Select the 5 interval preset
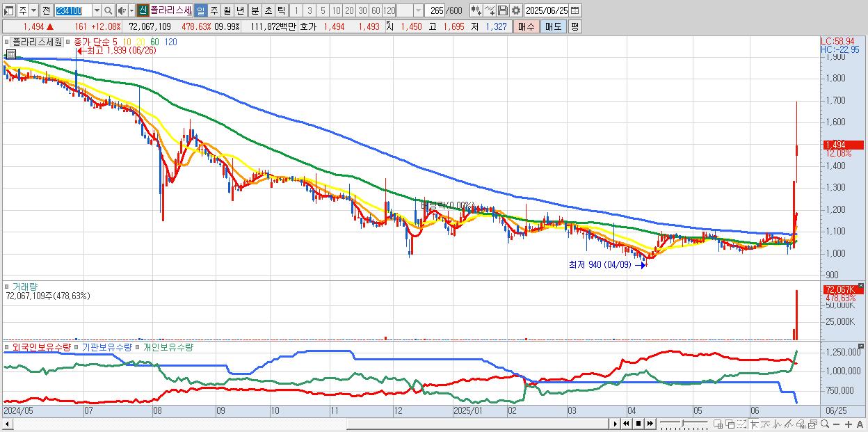 tap(323, 10)
